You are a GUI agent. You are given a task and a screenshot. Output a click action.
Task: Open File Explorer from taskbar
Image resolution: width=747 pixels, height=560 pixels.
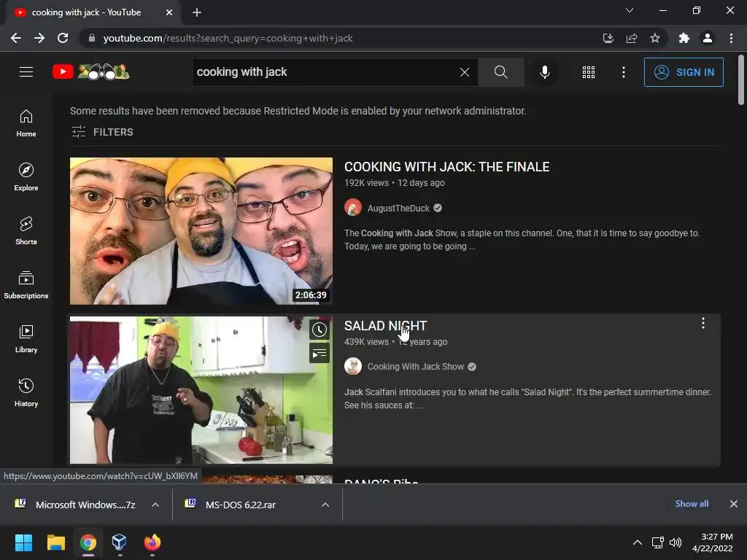[55, 542]
